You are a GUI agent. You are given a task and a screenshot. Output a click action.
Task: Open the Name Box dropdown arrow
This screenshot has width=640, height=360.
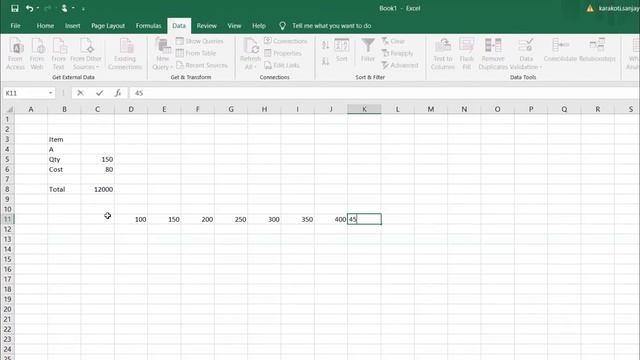(x=51, y=93)
